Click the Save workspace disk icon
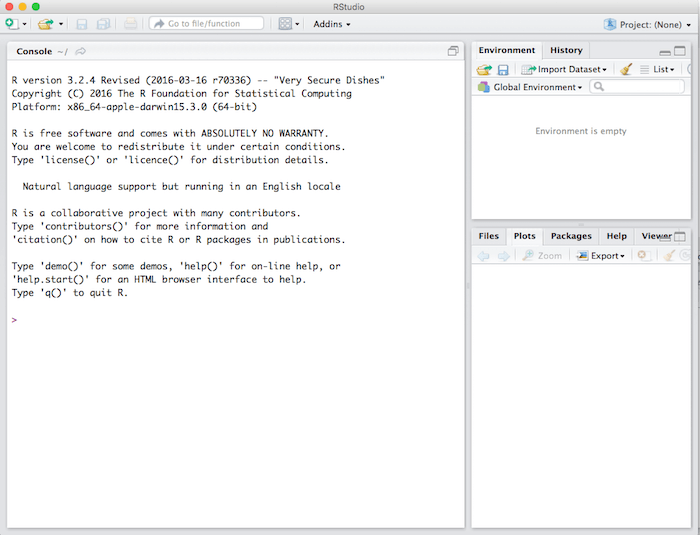 click(x=503, y=70)
